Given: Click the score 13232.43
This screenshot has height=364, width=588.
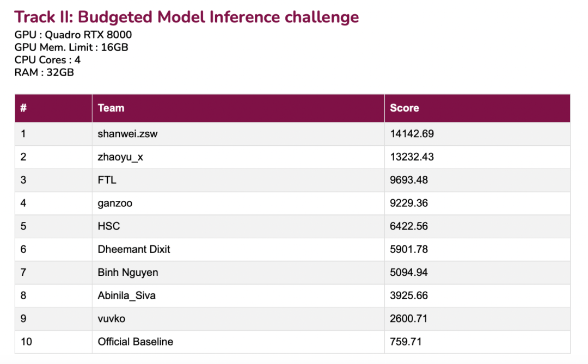Looking at the screenshot, I should coord(412,157).
